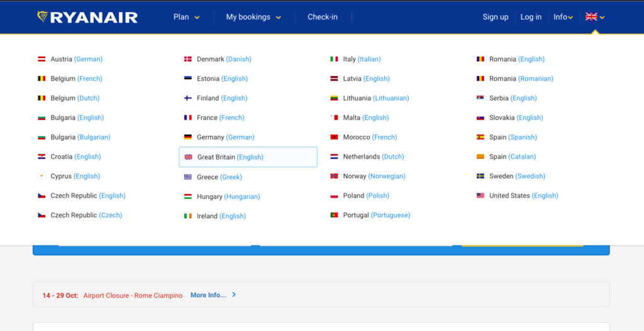Click the Estonia (English) text
Image resolution: width=644 pixels, height=331 pixels.
click(x=222, y=79)
